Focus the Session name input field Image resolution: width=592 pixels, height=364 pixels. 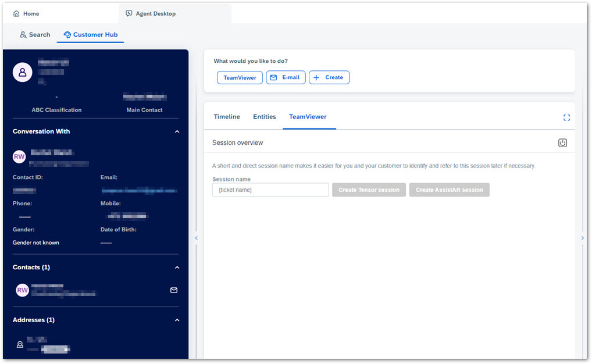pos(270,190)
